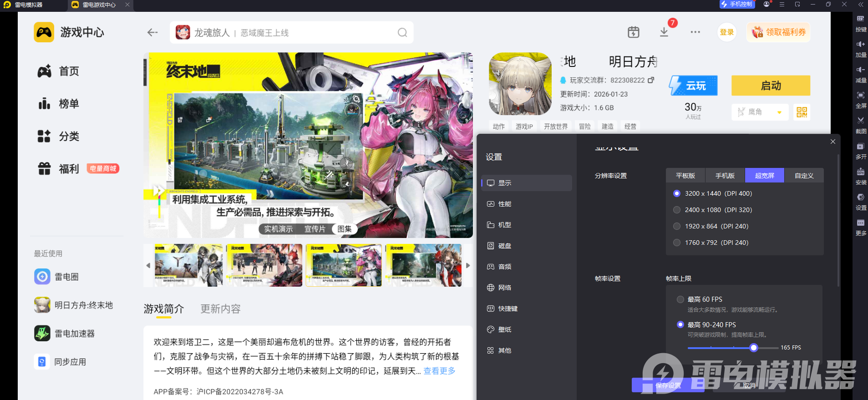Open 设置 in the right sidebar
This screenshot has height=400, width=868.
point(860,202)
